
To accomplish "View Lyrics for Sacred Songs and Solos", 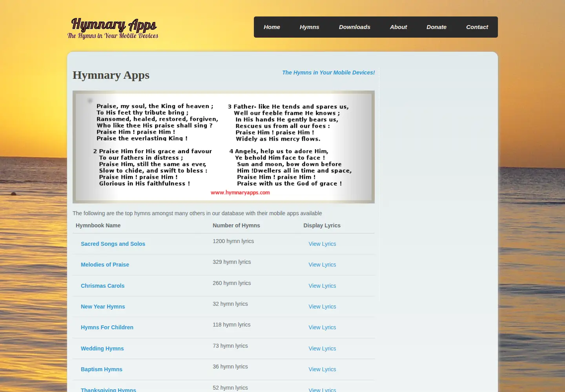I will pyautogui.click(x=322, y=244).
